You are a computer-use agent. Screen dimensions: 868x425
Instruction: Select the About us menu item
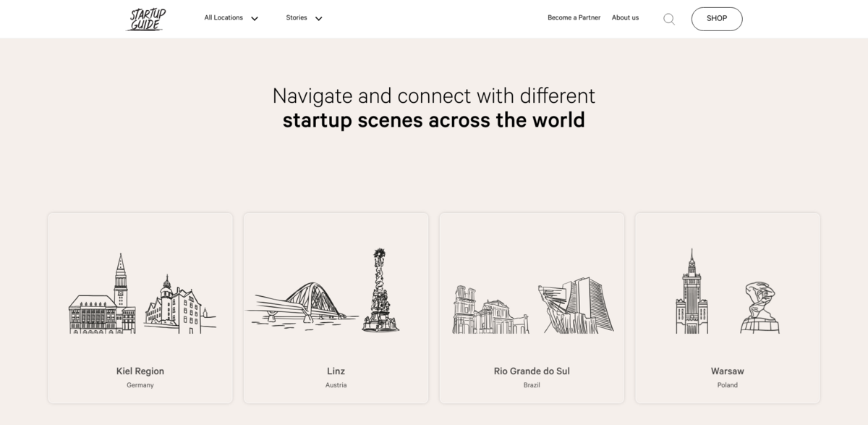[x=625, y=17]
